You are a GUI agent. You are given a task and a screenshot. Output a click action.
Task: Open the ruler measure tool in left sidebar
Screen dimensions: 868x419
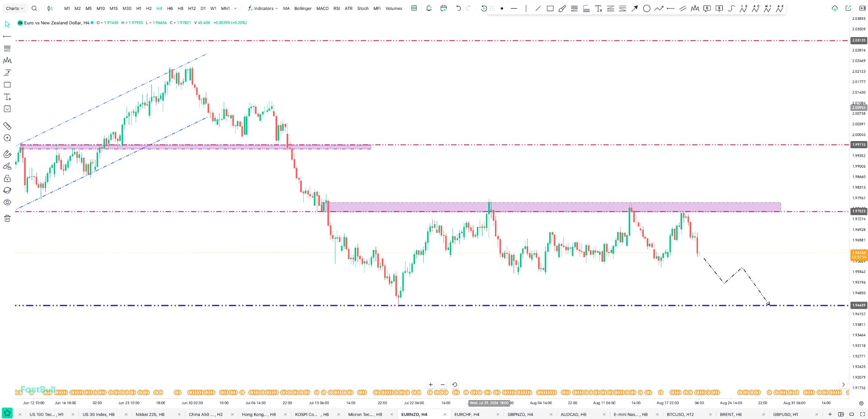coord(7,126)
